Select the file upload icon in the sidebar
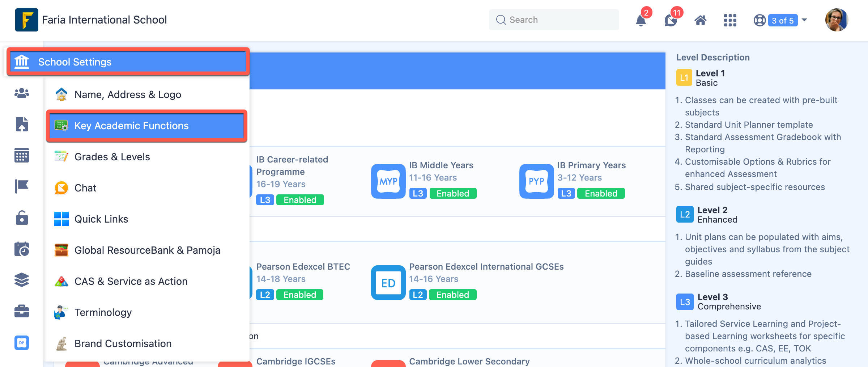Image resolution: width=868 pixels, height=367 pixels. coord(22,125)
